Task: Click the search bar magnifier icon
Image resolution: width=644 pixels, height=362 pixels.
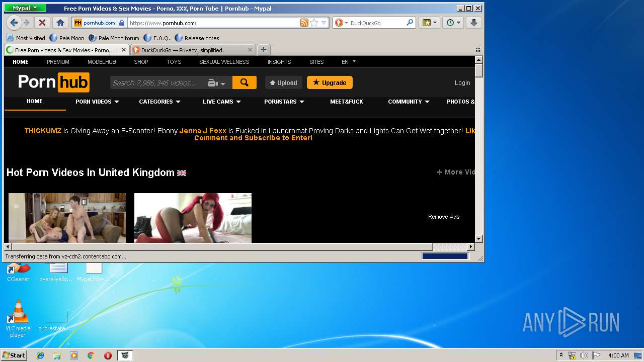Action: click(410, 23)
